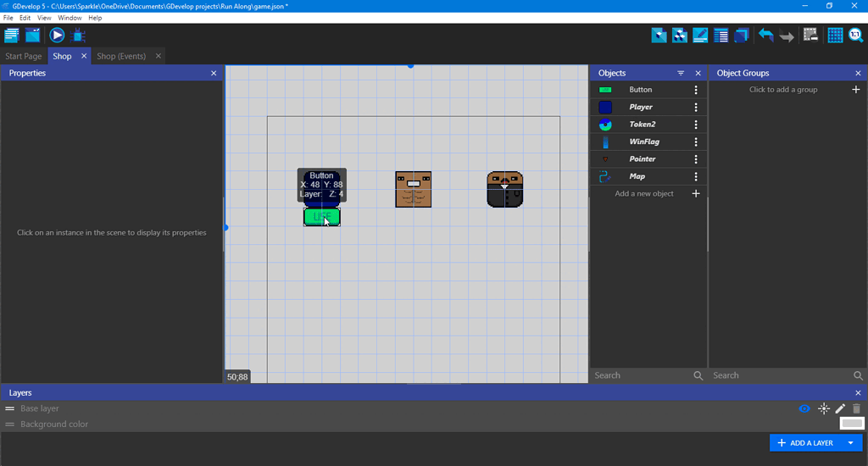Screen dimensions: 868x466
Task: Toggle the grid toolbar icon
Action: pyautogui.click(x=835, y=36)
